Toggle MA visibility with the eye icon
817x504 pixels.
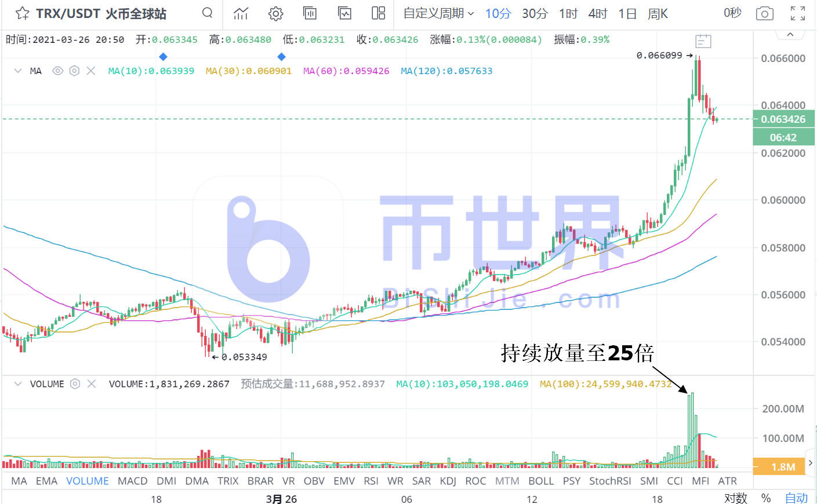[x=57, y=71]
